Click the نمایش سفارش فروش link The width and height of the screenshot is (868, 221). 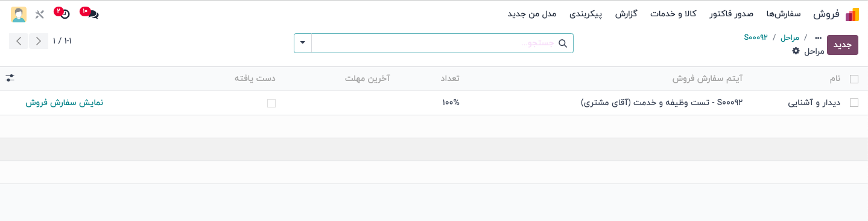[x=65, y=103]
